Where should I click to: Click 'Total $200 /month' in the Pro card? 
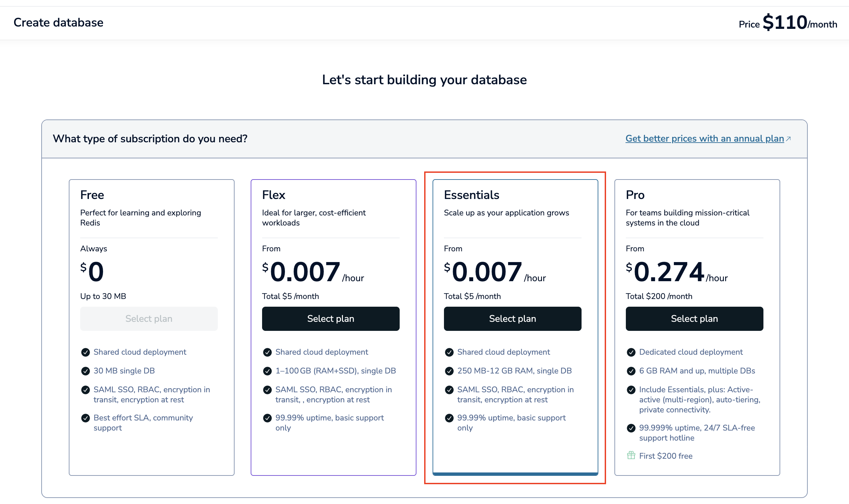click(659, 296)
